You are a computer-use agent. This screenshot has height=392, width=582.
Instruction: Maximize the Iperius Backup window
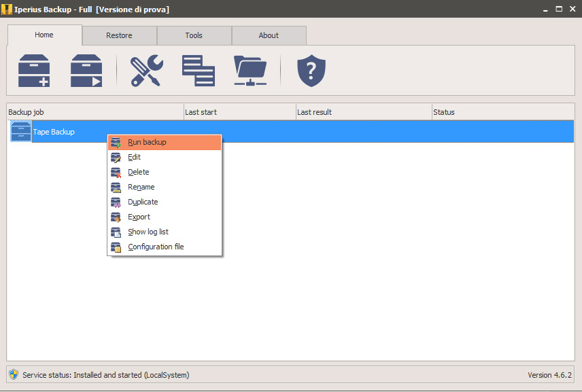click(559, 9)
